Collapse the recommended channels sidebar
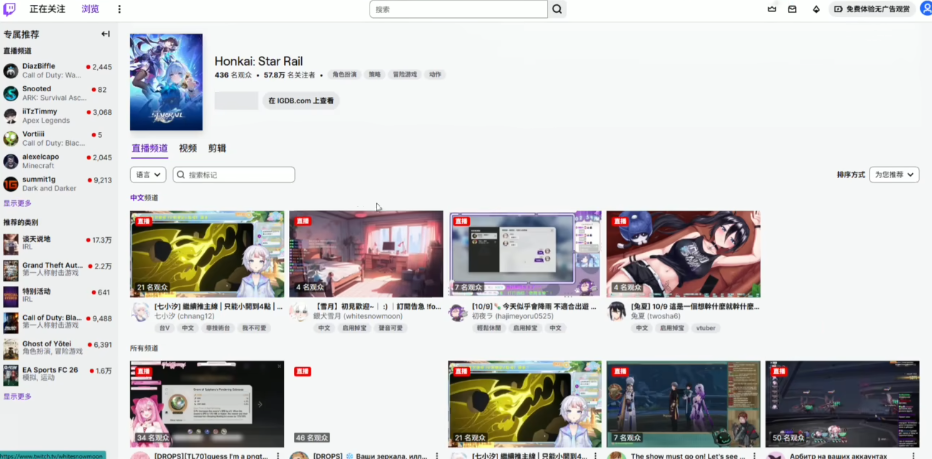 tap(105, 34)
